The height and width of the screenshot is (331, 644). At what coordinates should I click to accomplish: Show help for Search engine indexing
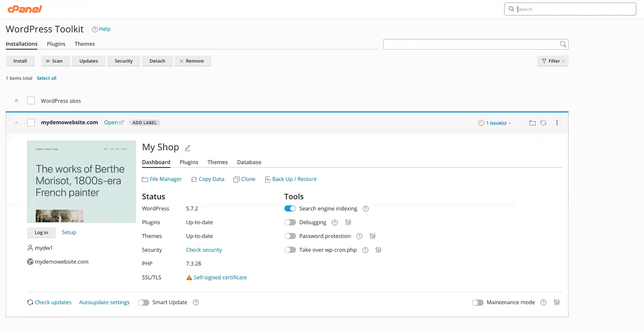click(365, 209)
